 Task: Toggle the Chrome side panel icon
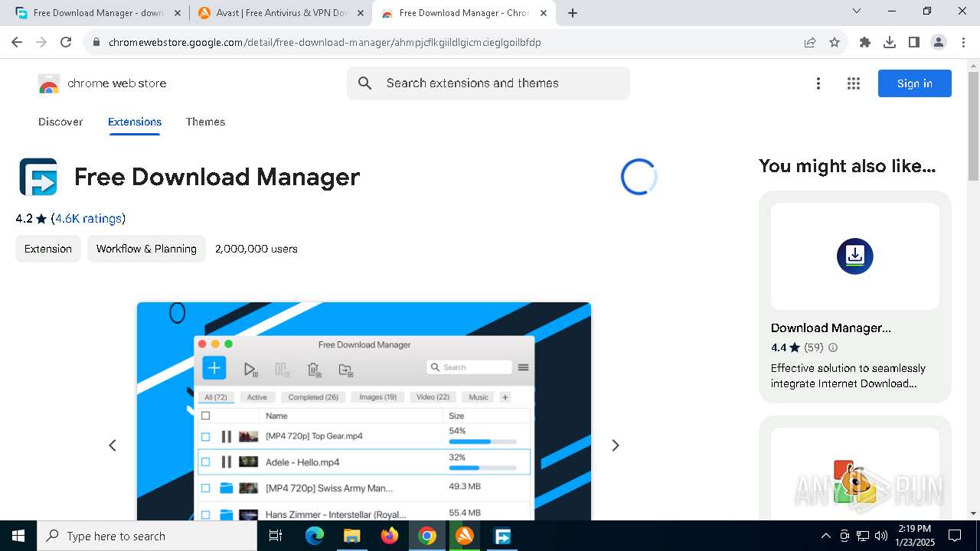914,42
